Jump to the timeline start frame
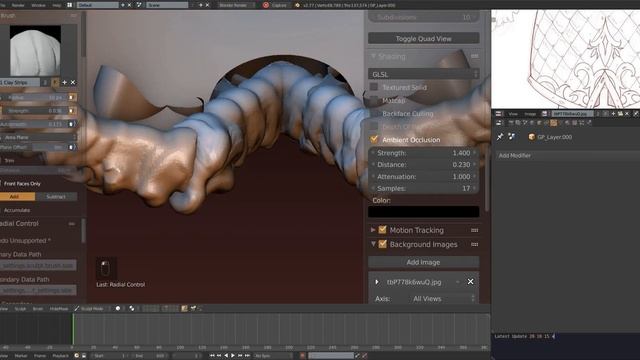 point(212,356)
